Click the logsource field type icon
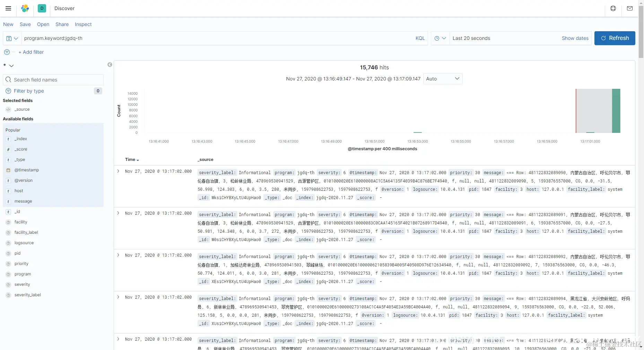Viewport: 644px width, 350px height. (8, 243)
